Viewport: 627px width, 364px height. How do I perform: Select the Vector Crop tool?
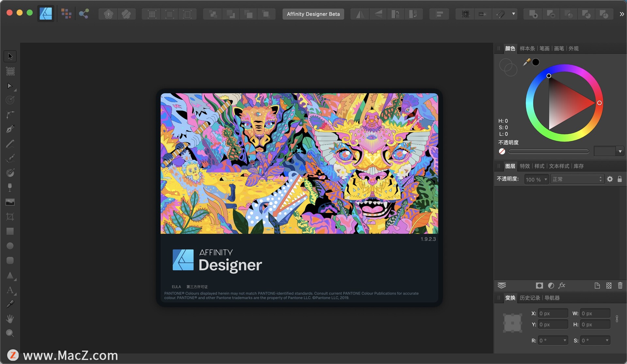click(10, 217)
